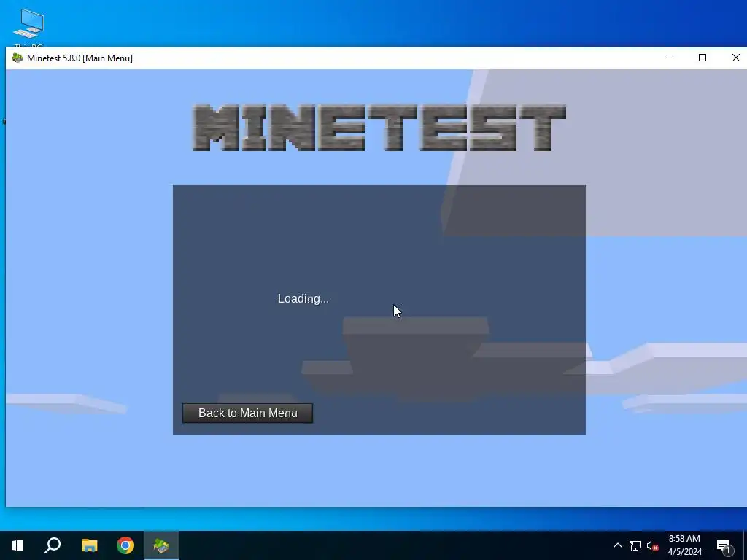Click the muted volume tray icon
This screenshot has width=747, height=560.
click(x=652, y=545)
